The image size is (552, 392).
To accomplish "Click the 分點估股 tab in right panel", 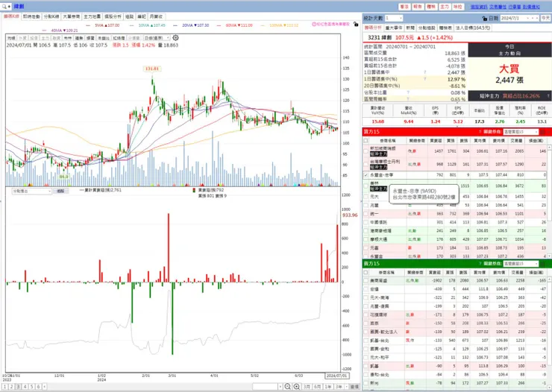I will click(x=427, y=28).
